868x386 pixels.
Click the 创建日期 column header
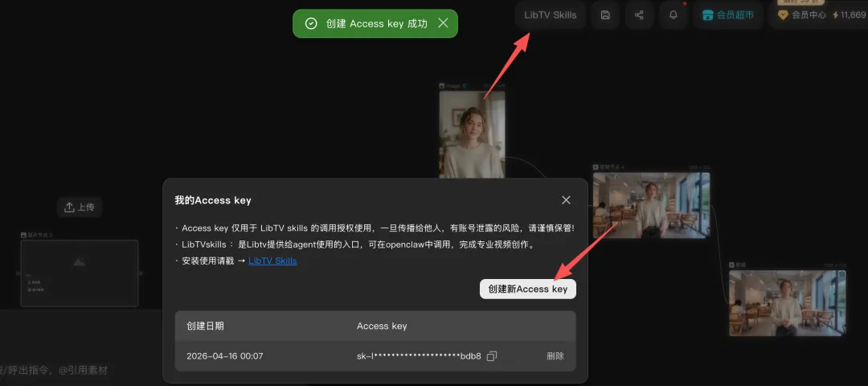click(x=206, y=326)
